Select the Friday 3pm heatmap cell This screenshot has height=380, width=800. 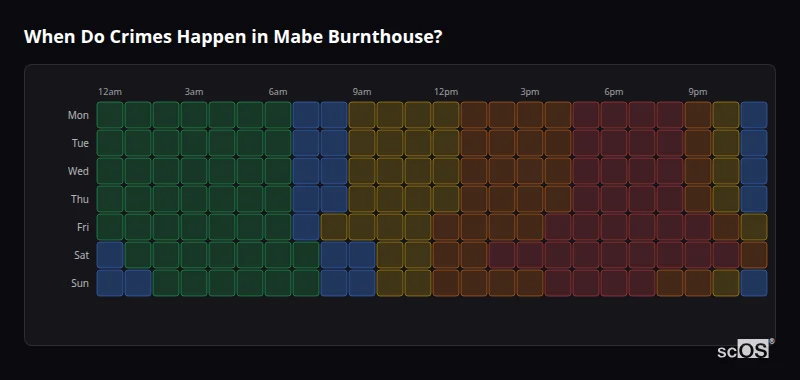530,227
